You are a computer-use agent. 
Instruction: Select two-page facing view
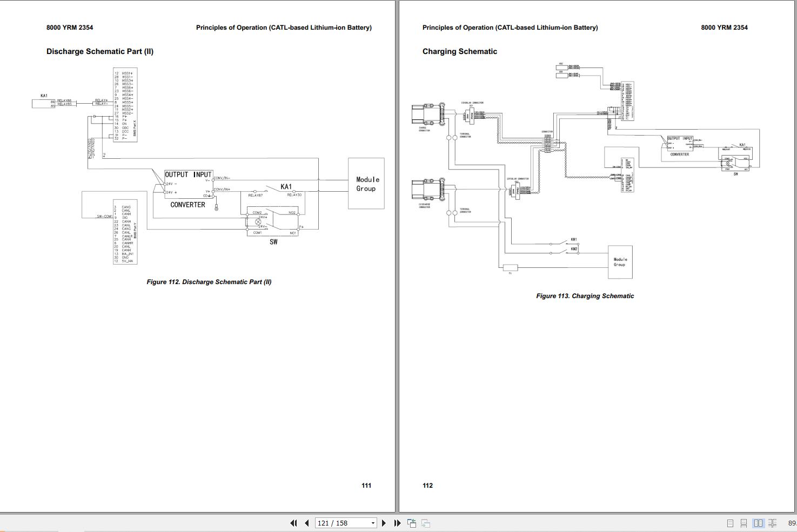click(758, 523)
